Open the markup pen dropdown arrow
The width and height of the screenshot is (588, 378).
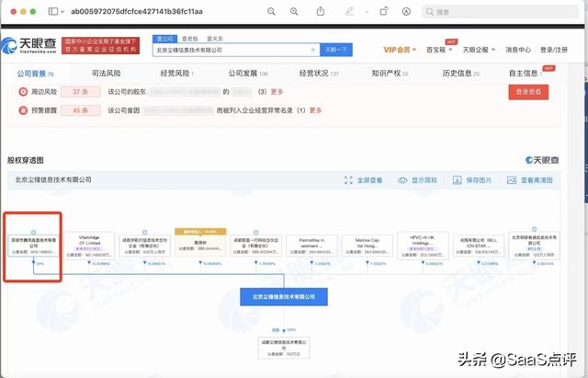tap(367, 12)
